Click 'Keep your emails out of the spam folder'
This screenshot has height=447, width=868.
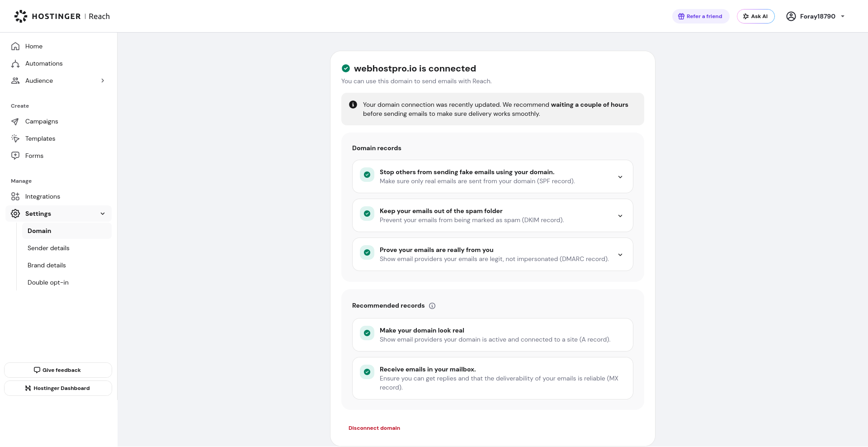pyautogui.click(x=441, y=211)
